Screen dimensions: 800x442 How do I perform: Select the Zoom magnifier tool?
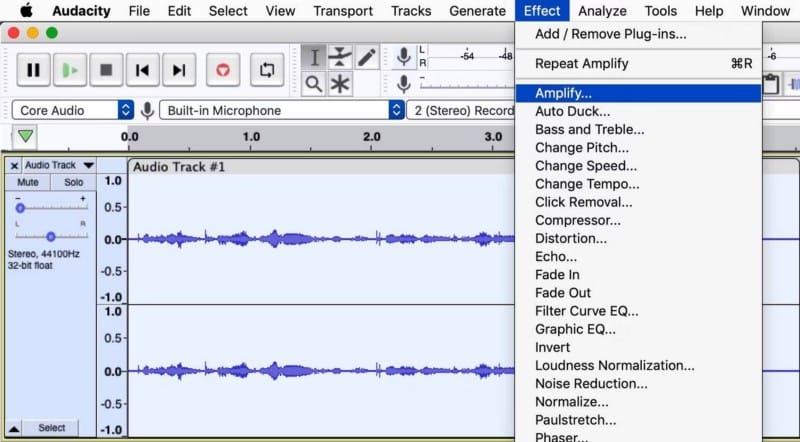tap(314, 84)
